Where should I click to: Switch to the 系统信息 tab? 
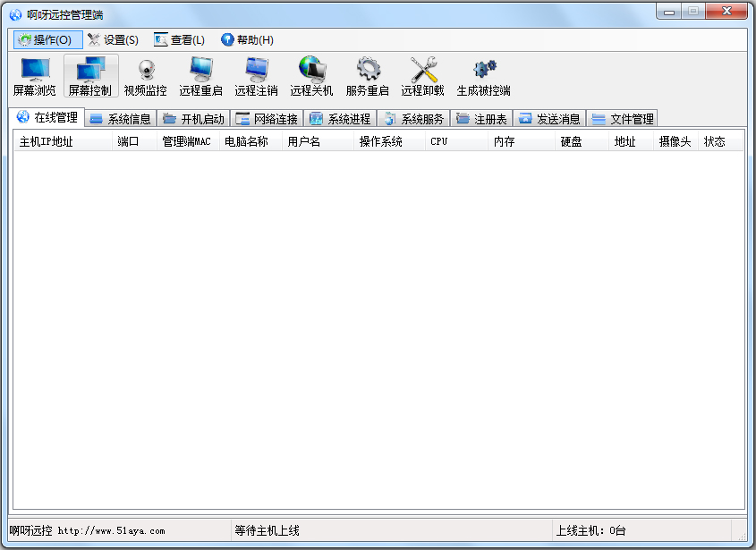tap(121, 119)
